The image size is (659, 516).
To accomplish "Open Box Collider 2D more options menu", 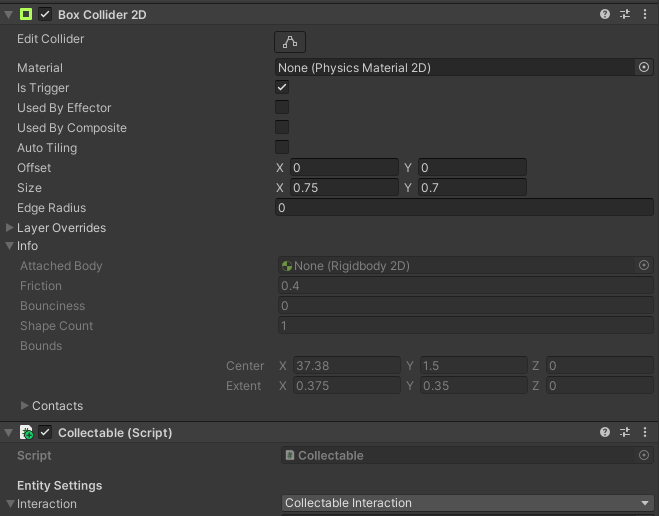I will coord(645,14).
